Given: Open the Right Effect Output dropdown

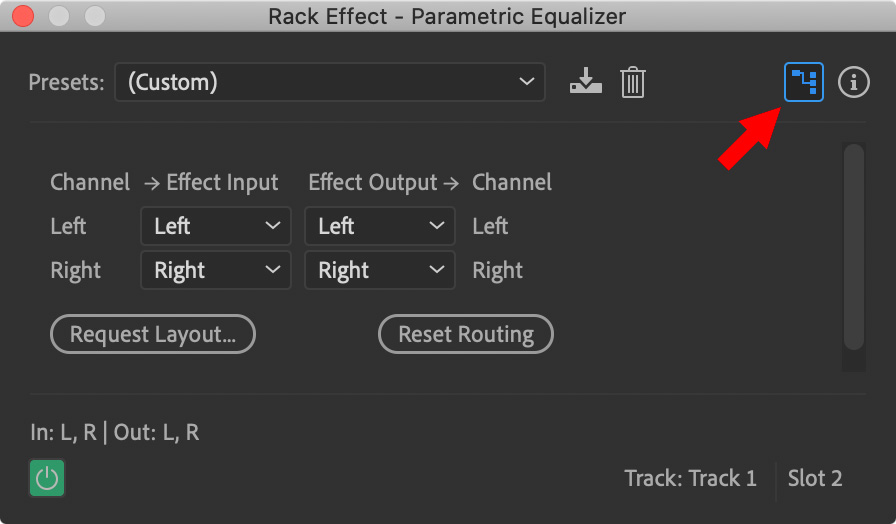Looking at the screenshot, I should click(379, 270).
